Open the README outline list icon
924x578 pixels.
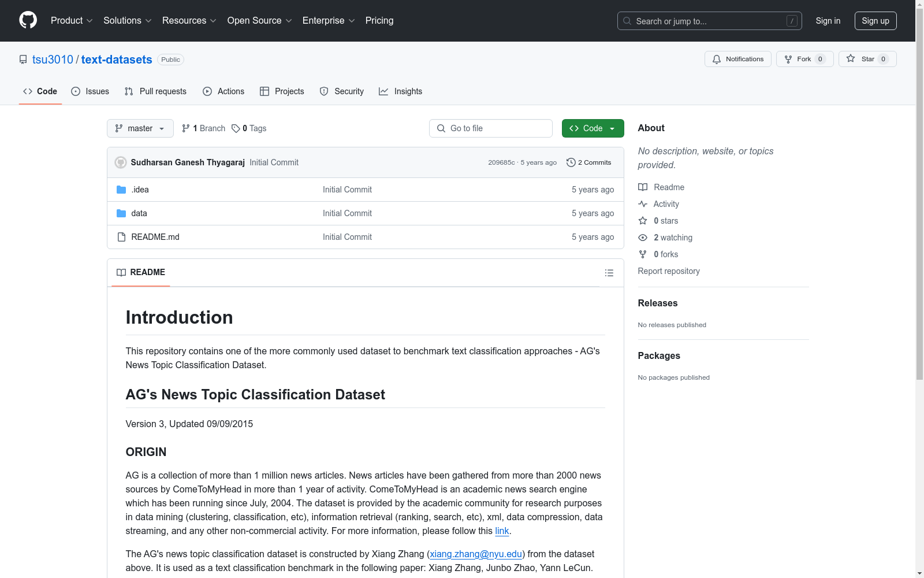pos(609,273)
